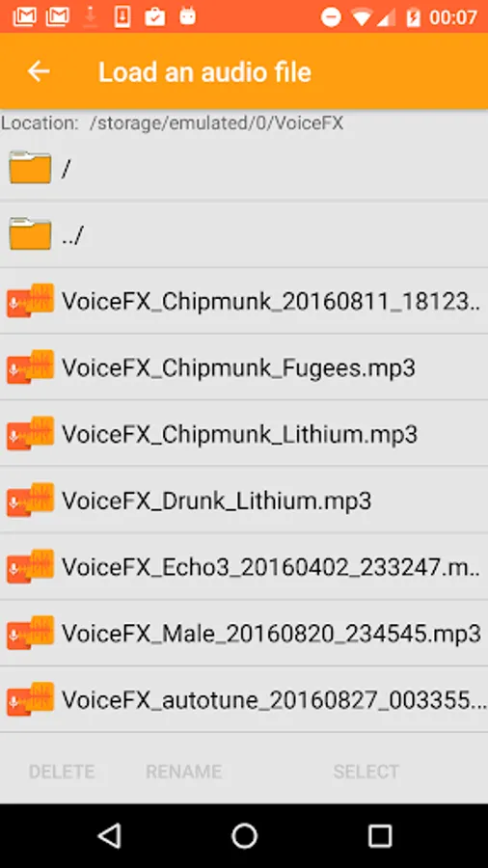Viewport: 488px width, 868px height.
Task: Tap Android Home navigation button
Action: point(244,835)
